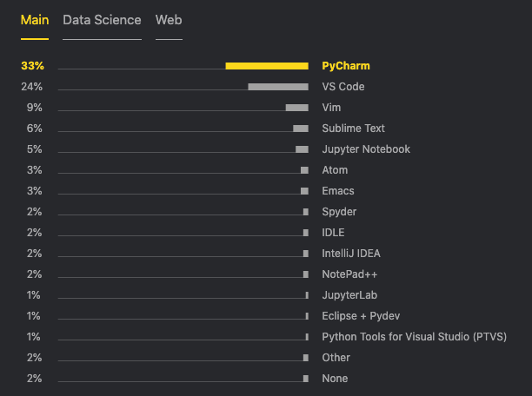The image size is (532, 396).
Task: Click the IDLE label
Action: click(x=333, y=233)
